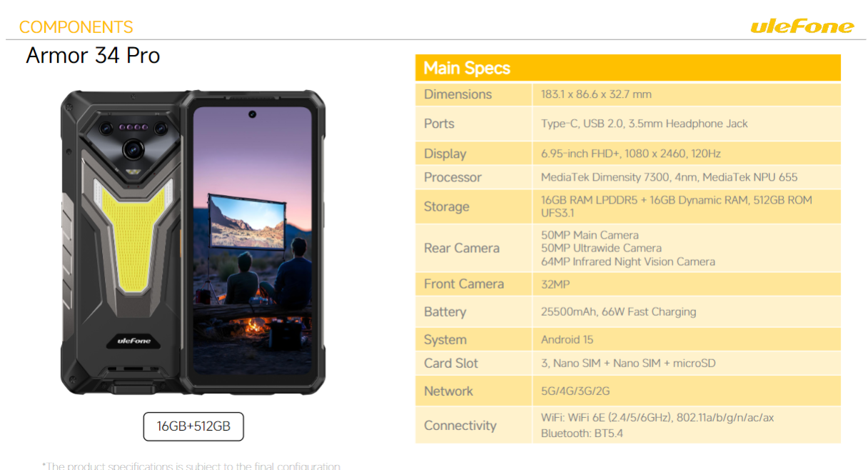The width and height of the screenshot is (868, 470).
Task: Click the Storage label
Action: point(446,206)
